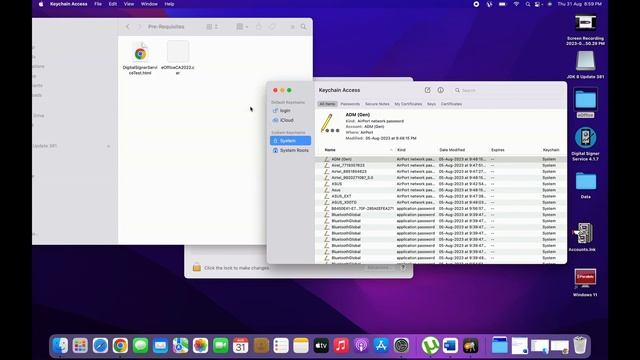Select the ASUS_EXT keychain entry
640x360 pixels.
click(x=441, y=196)
